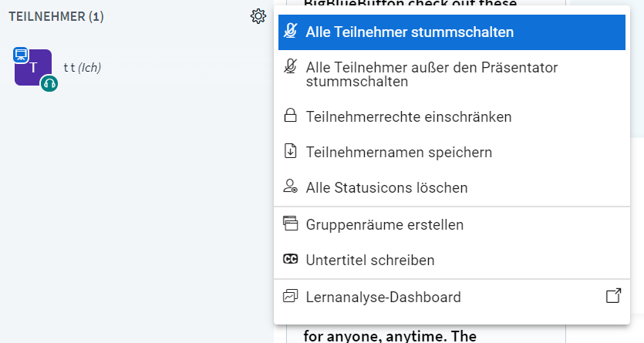This screenshot has height=343, width=644.
Task: Click mute-except-presenter microphone icon
Action: [290, 66]
